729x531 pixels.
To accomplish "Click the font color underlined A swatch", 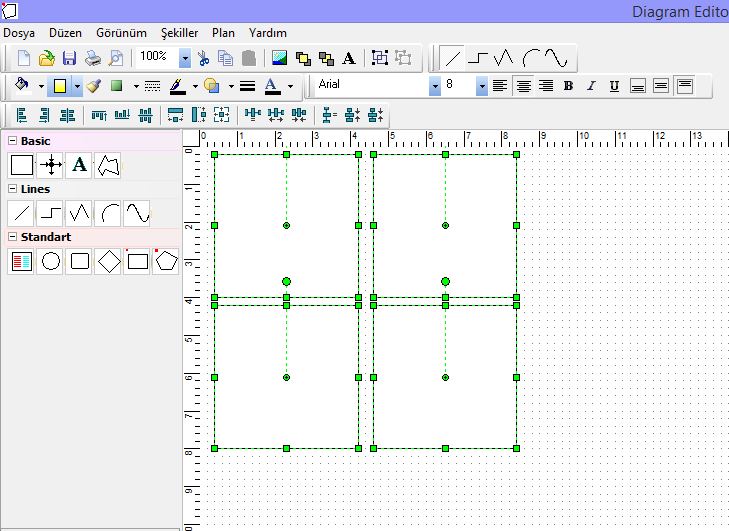I will [x=272, y=86].
